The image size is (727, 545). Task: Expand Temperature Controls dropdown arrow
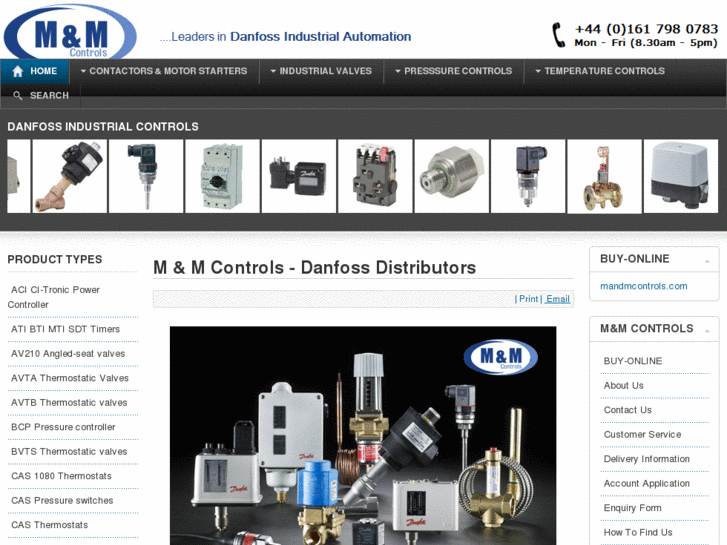tap(538, 71)
